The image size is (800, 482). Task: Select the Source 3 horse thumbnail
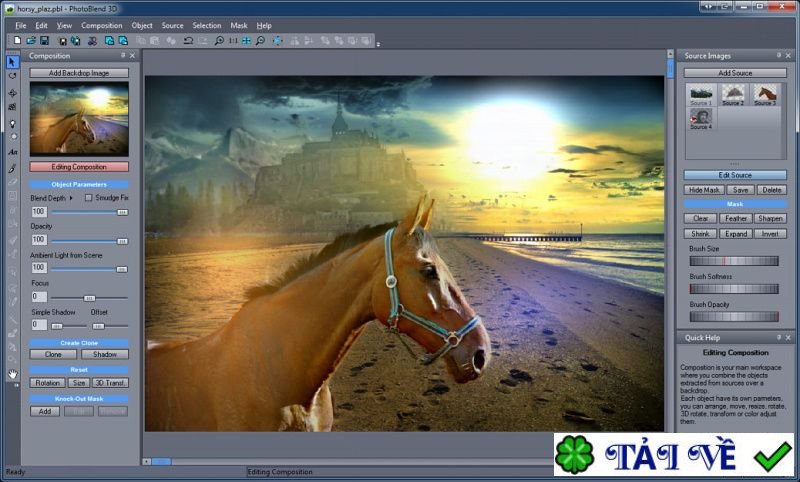[x=765, y=95]
